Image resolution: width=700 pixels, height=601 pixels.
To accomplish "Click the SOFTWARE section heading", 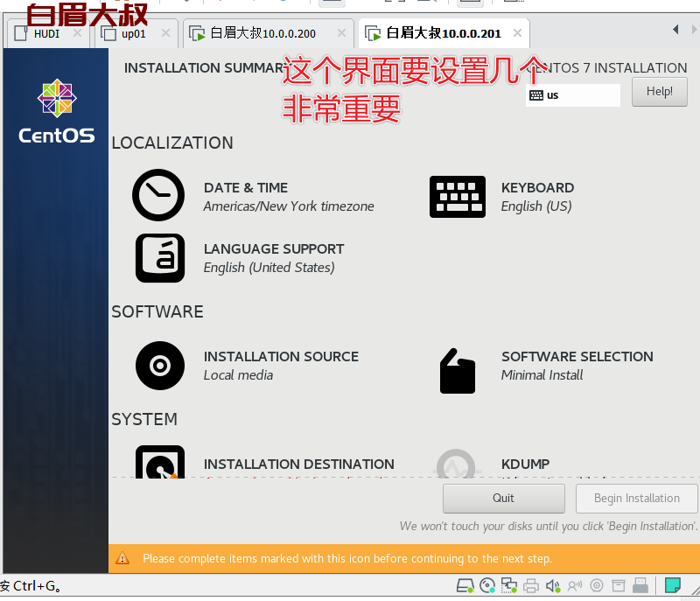I will [157, 311].
